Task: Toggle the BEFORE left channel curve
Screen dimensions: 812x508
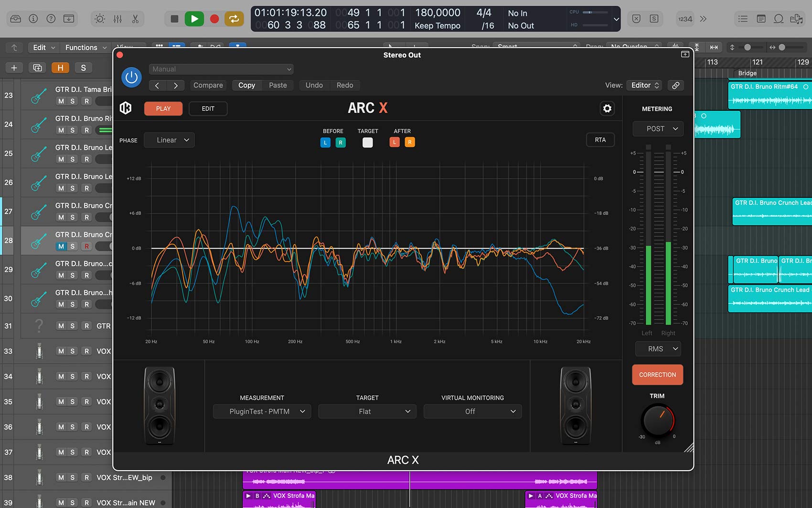Action: pos(325,142)
